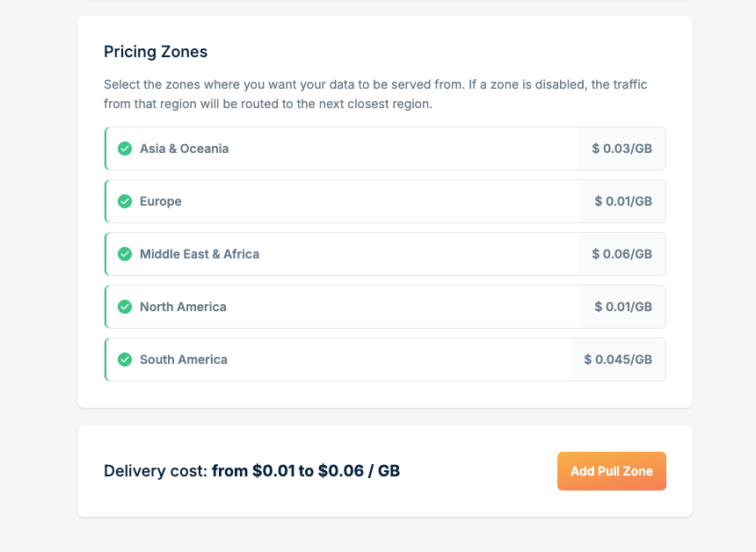Click the 'Delivery cost:' label text
The image size is (756, 552).
(156, 471)
